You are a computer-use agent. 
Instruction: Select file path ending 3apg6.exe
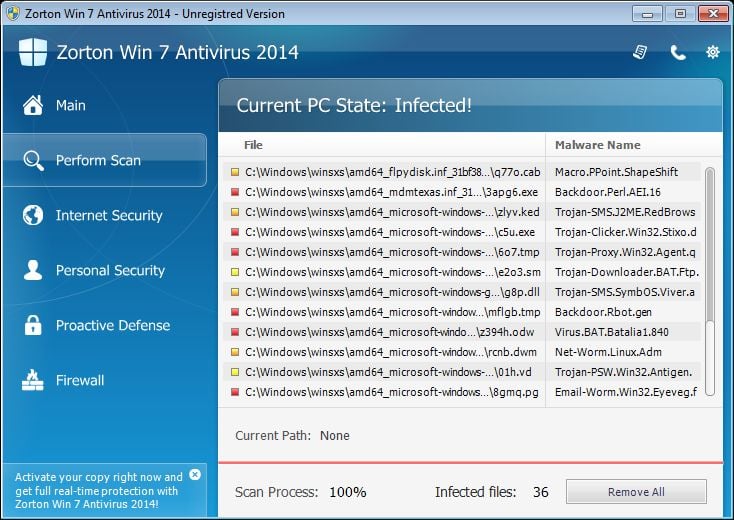391,192
